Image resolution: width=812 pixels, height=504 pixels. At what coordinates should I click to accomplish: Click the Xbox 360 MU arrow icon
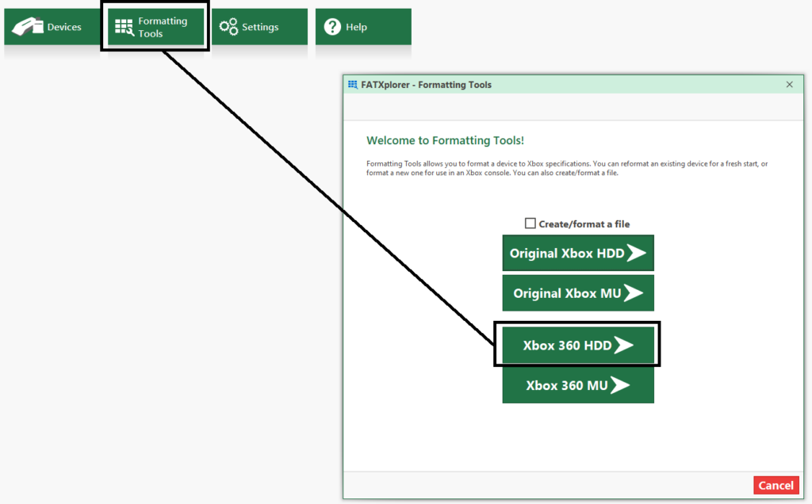click(620, 385)
